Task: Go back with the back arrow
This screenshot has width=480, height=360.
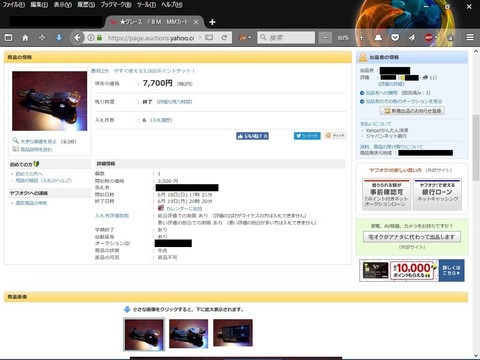Action: tap(77, 38)
